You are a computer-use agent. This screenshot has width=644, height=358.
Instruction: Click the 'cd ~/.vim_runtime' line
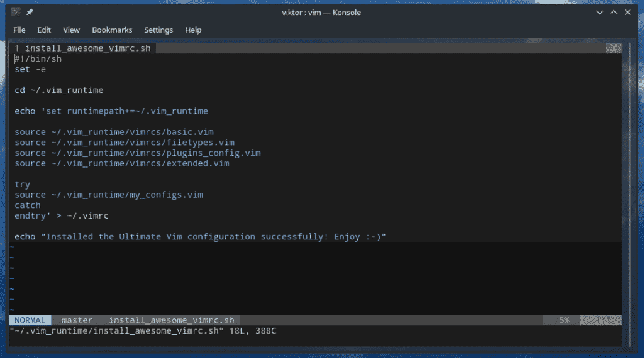tap(58, 90)
